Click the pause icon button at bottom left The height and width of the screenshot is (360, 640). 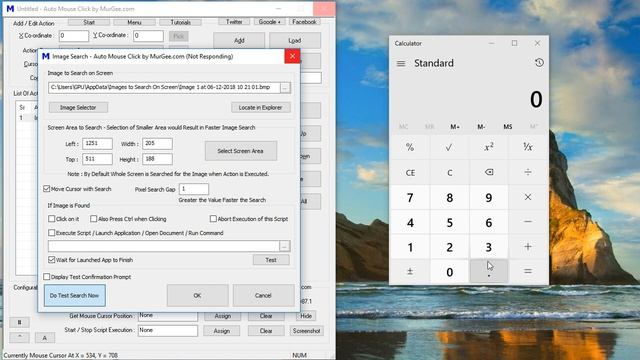click(19, 322)
